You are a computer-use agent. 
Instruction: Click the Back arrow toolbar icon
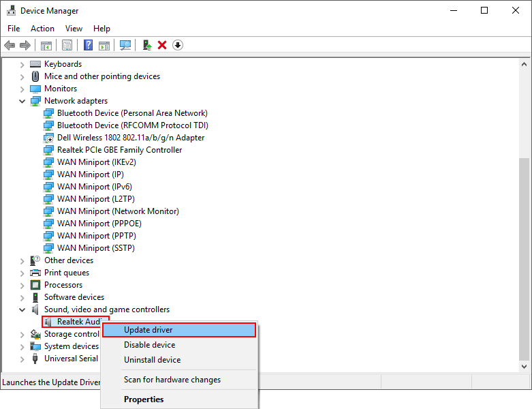pyautogui.click(x=10, y=45)
